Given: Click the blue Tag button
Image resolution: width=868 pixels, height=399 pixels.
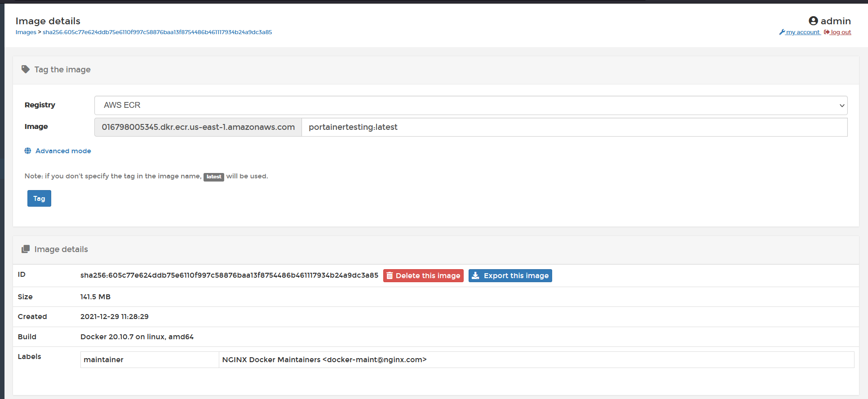Looking at the screenshot, I should pos(39,199).
